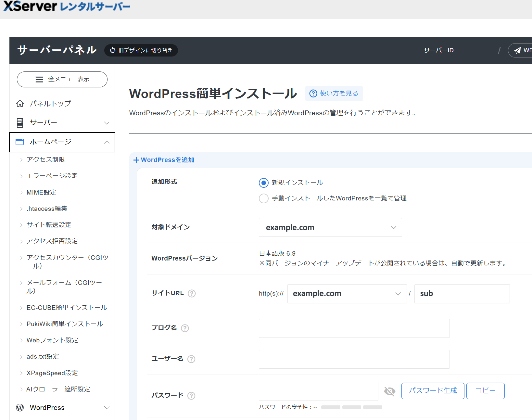Select the WordPress icon in sidebar
This screenshot has height=420, width=532.
19,407
